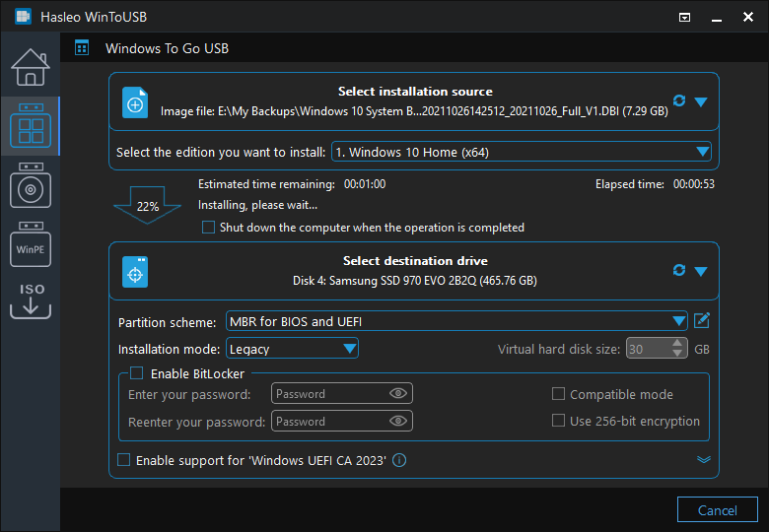Screen dimensions: 769x532
Task: Click the Hasleo WinToUSB app logo
Action: pyautogui.click(x=23, y=17)
